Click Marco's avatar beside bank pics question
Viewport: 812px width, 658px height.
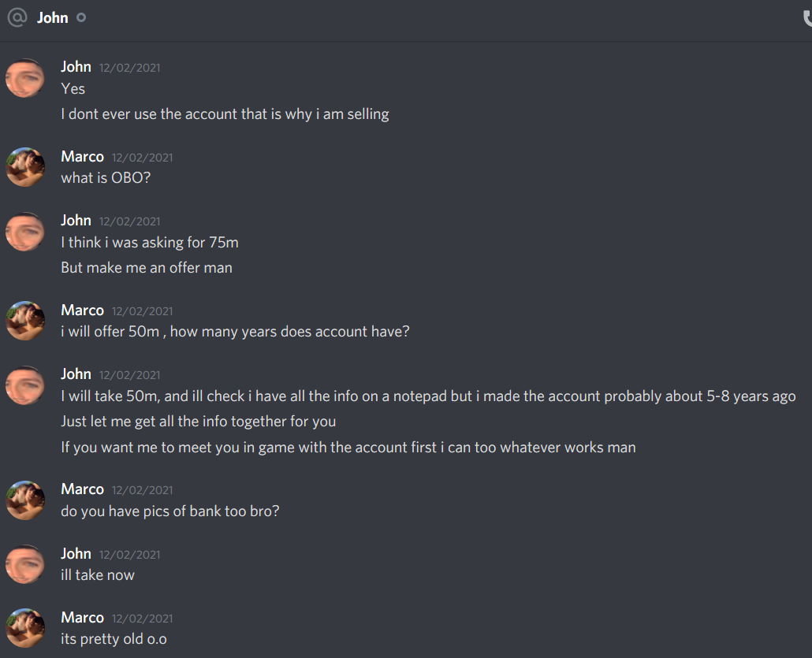(25, 500)
